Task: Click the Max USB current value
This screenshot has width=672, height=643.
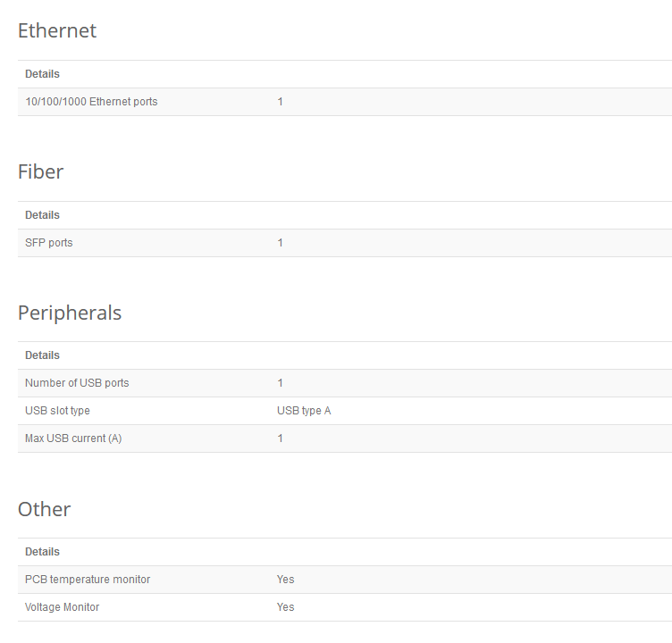Action: pyautogui.click(x=280, y=438)
